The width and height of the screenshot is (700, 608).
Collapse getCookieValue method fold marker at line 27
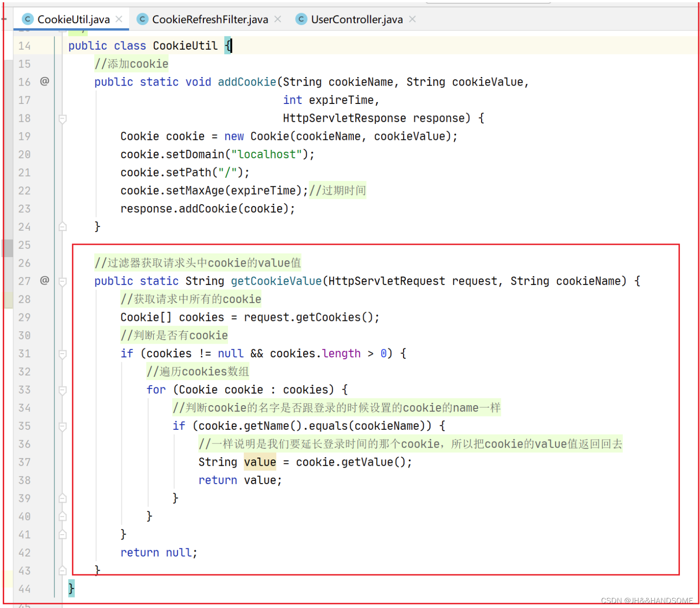click(63, 281)
